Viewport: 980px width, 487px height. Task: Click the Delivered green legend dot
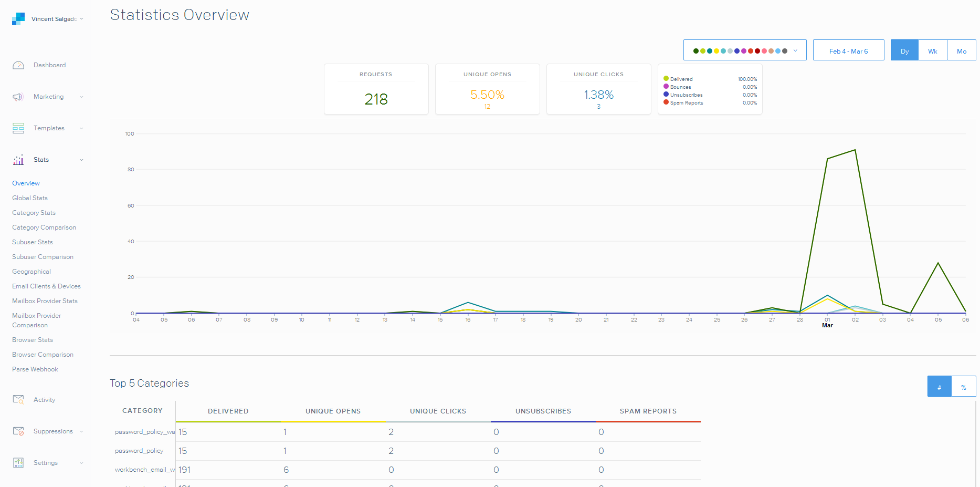[666, 79]
